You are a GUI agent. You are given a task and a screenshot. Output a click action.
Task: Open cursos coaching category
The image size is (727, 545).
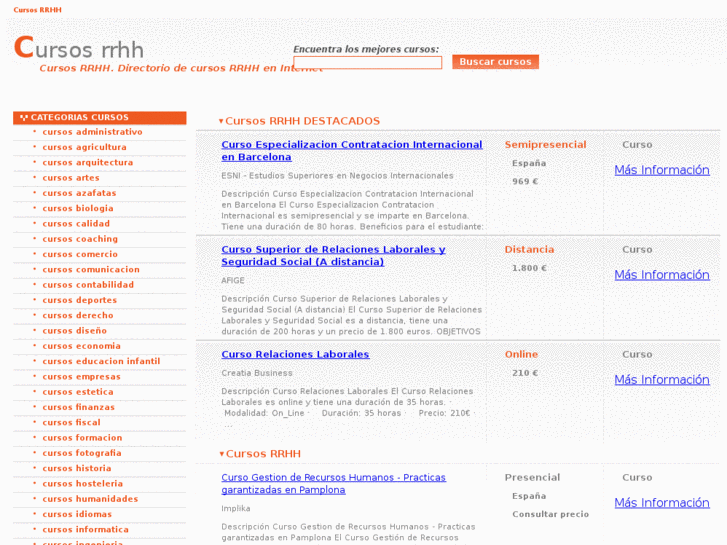80,239
